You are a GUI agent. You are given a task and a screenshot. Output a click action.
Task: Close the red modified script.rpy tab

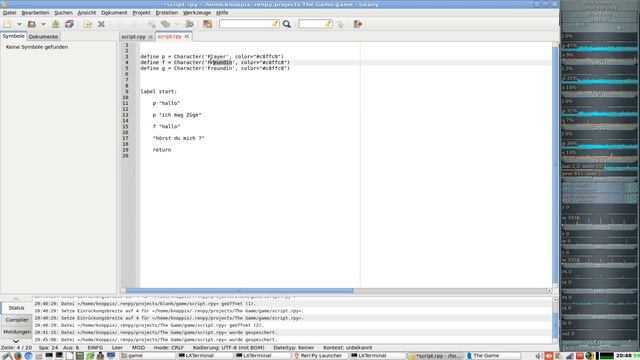(x=187, y=36)
